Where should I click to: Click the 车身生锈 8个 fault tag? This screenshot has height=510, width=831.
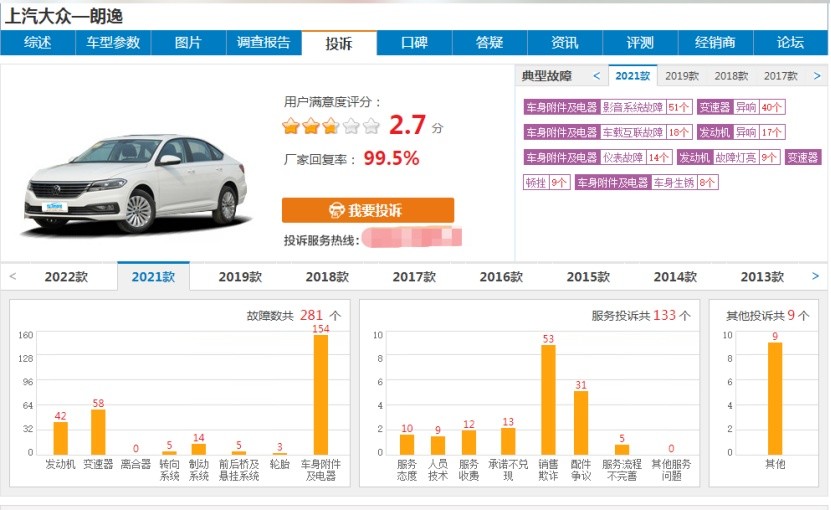[647, 183]
